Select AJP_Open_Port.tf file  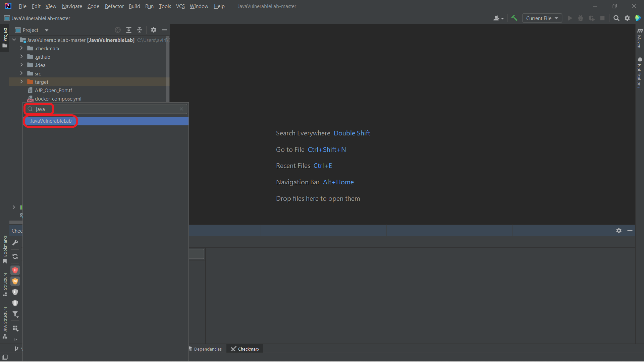tap(53, 90)
